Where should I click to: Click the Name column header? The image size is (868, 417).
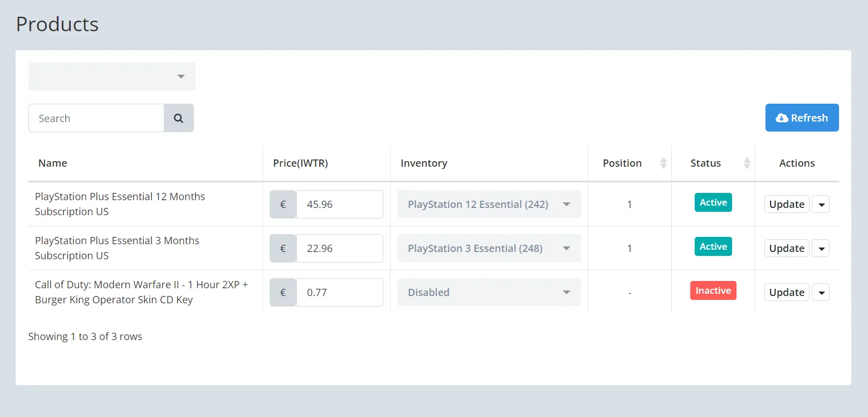[53, 163]
